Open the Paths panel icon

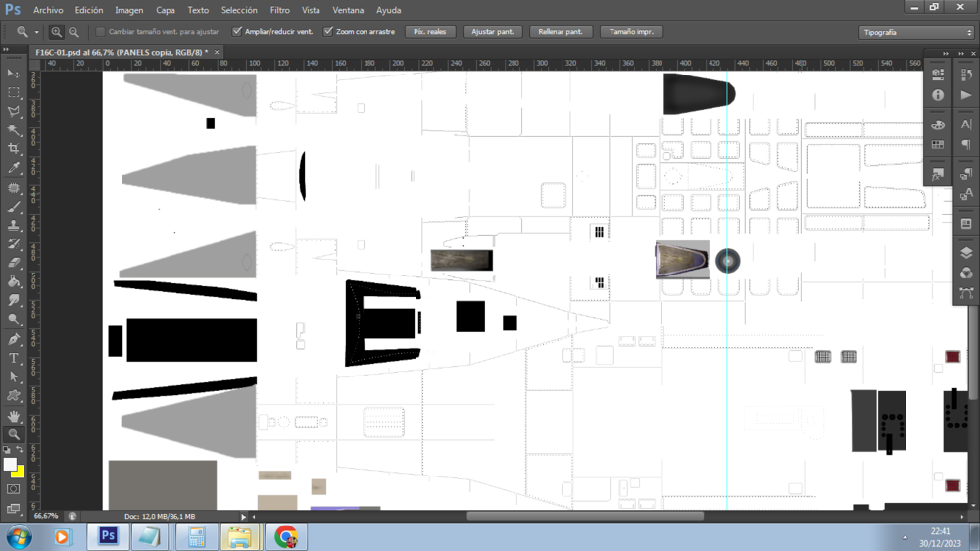966,293
